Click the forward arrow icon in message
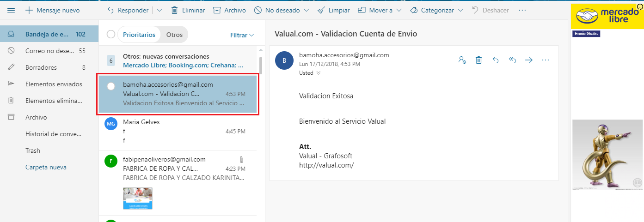This screenshot has width=644, height=222. tap(528, 60)
